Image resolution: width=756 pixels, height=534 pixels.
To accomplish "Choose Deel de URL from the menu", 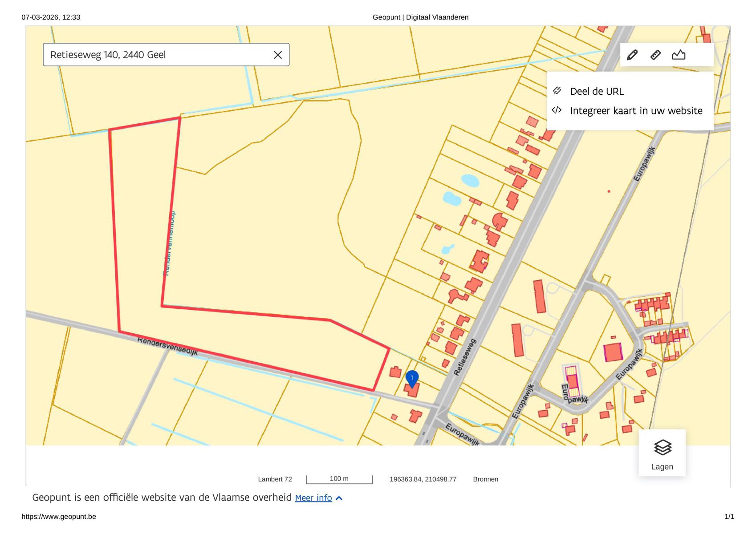I will click(597, 91).
